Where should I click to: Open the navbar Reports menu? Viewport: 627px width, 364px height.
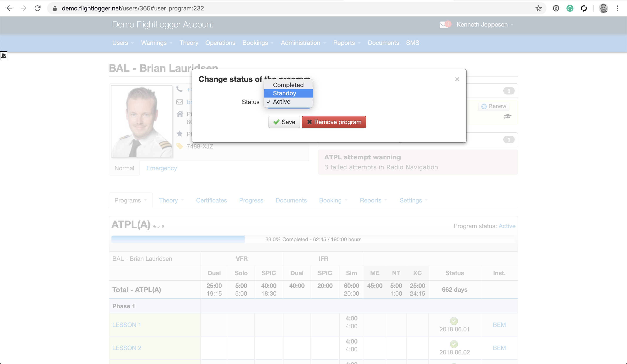coord(347,43)
